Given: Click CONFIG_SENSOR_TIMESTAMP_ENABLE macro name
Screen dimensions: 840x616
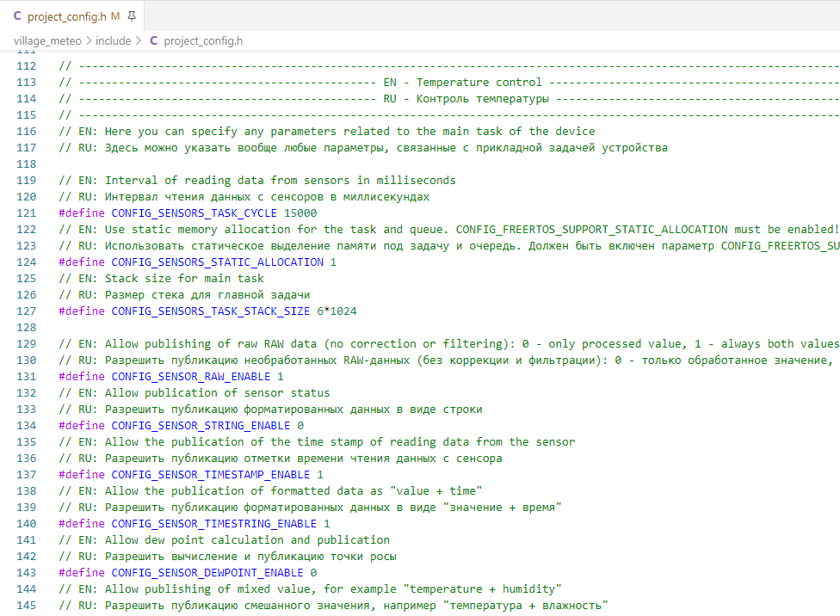Looking at the screenshot, I should (211, 475).
